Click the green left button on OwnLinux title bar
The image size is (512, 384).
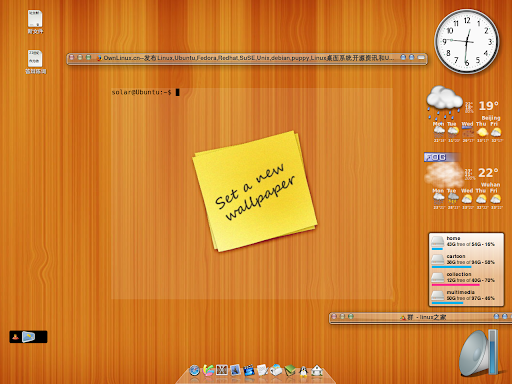pos(88,57)
